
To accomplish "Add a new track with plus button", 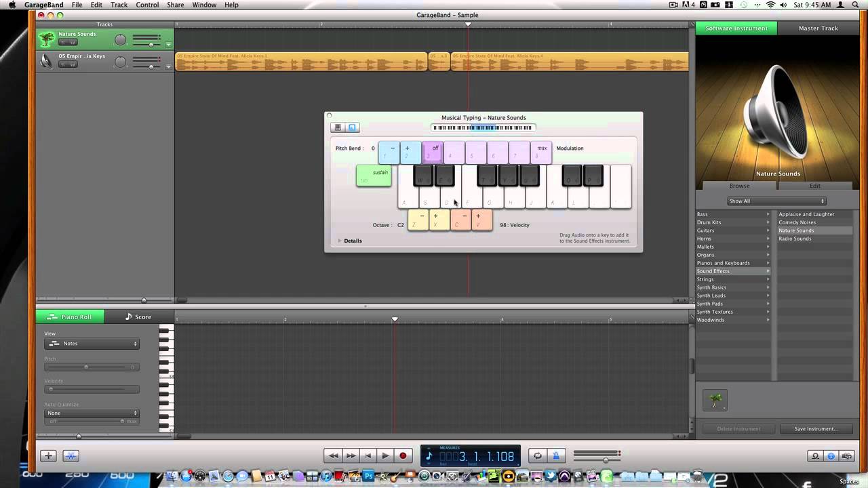I will click(x=48, y=456).
